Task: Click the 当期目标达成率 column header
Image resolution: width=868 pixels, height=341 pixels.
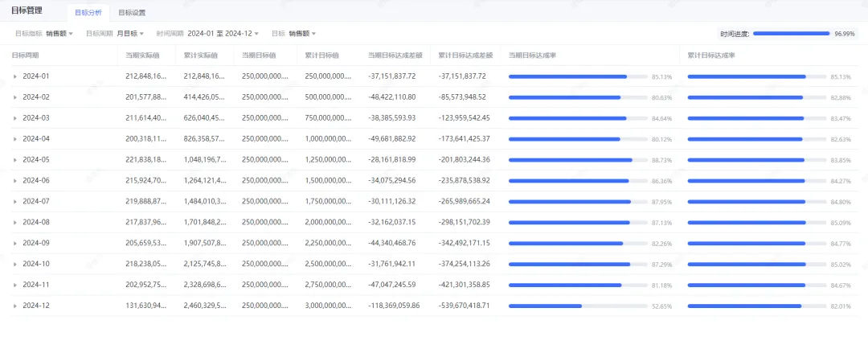Action: pos(534,55)
